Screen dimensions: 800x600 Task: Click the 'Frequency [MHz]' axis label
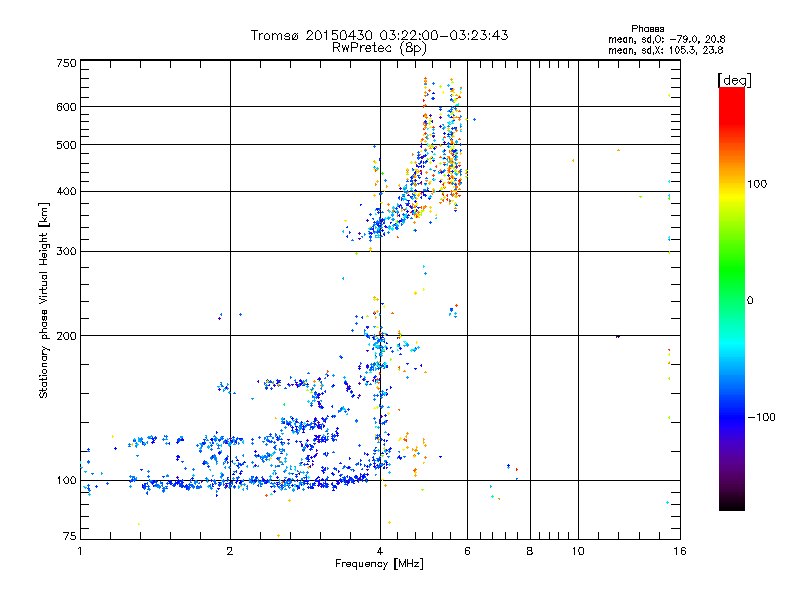click(379, 564)
